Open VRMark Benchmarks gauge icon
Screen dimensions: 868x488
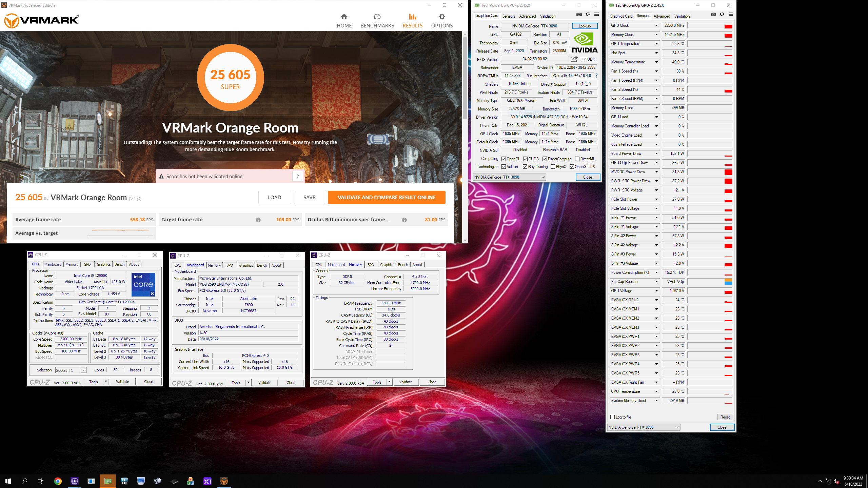[377, 17]
